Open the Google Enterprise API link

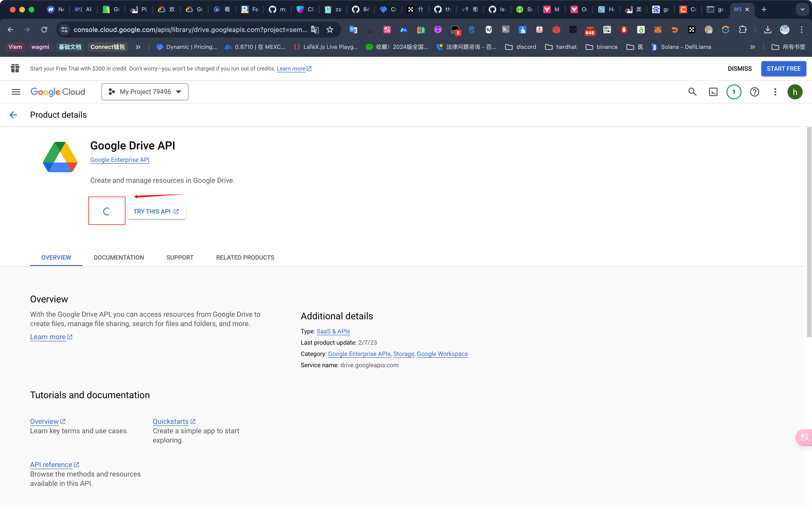120,160
